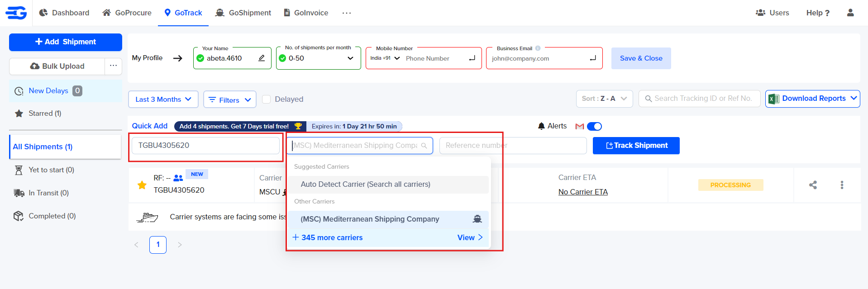This screenshot has width=868, height=289.
Task: Click the next page arrow
Action: [180, 245]
